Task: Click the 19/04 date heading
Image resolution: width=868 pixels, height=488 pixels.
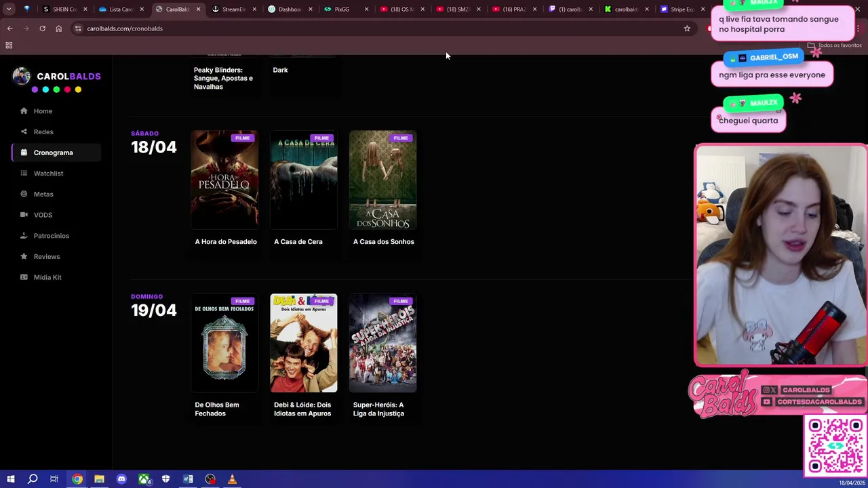Action: 154,310
